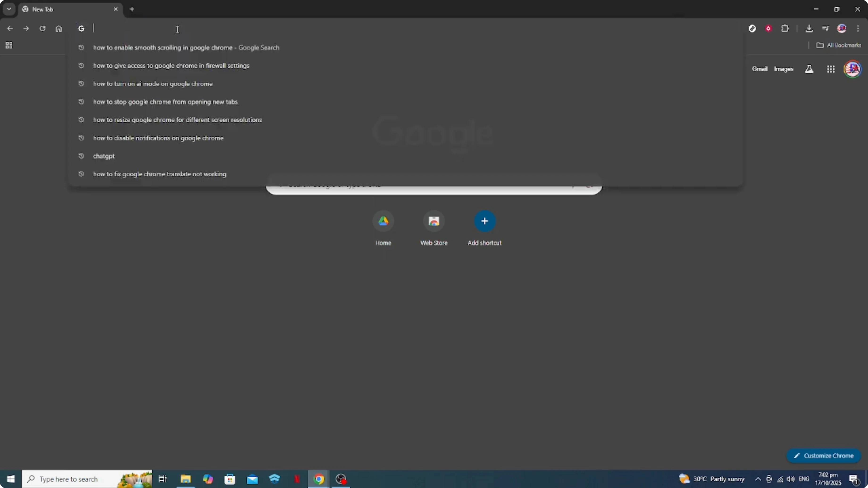Screen dimensions: 868x488
Task: Open the Images link
Action: coord(784,69)
